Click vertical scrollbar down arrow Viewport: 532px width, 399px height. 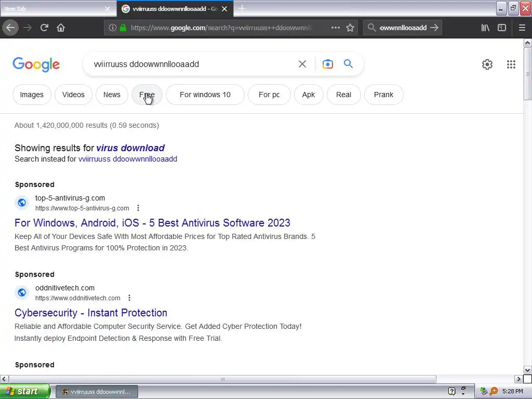click(x=527, y=370)
